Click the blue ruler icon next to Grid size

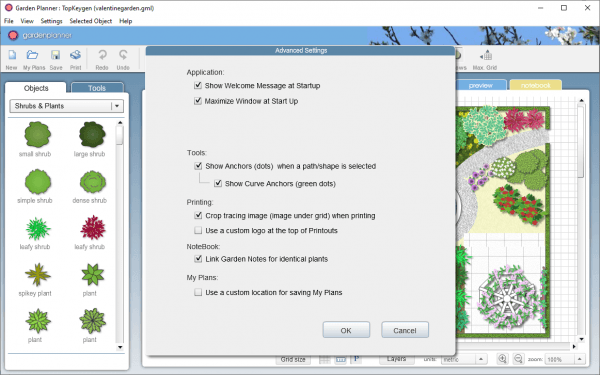(341, 359)
